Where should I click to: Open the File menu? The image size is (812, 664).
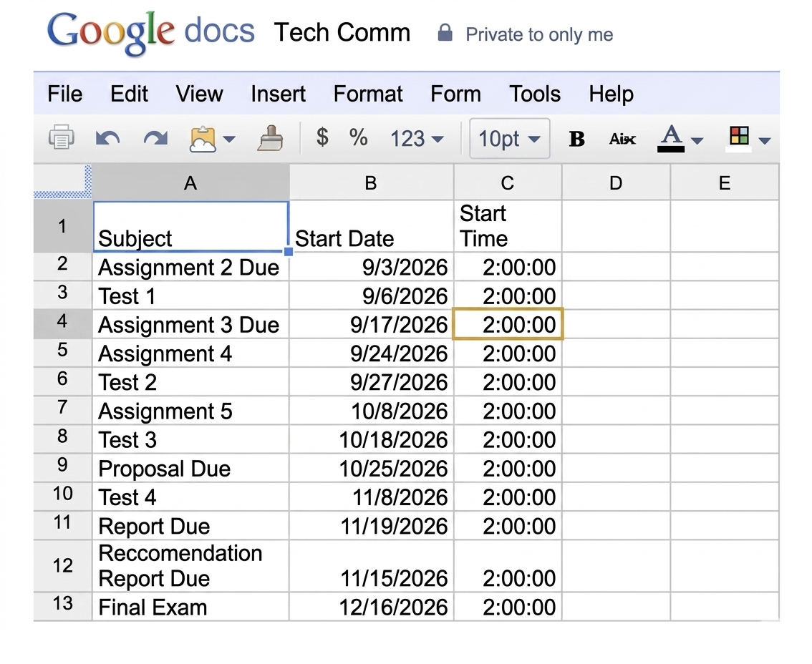pyautogui.click(x=64, y=94)
